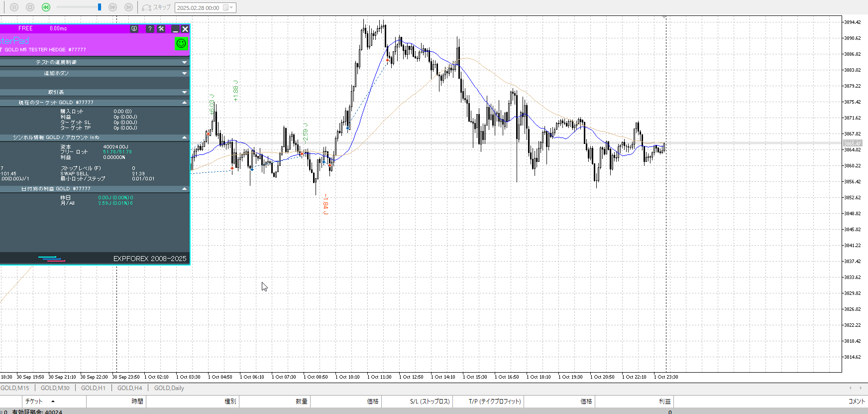
Task: Click the jump-to-end playback button
Action: [128, 7]
